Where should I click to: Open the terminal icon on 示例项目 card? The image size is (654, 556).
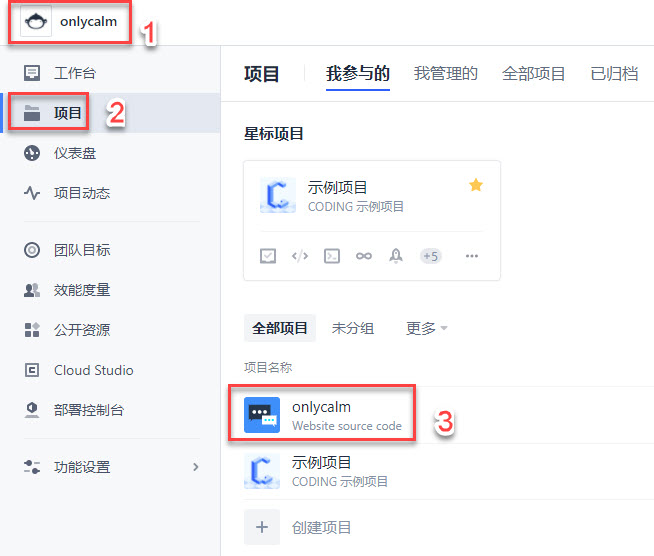[x=332, y=256]
